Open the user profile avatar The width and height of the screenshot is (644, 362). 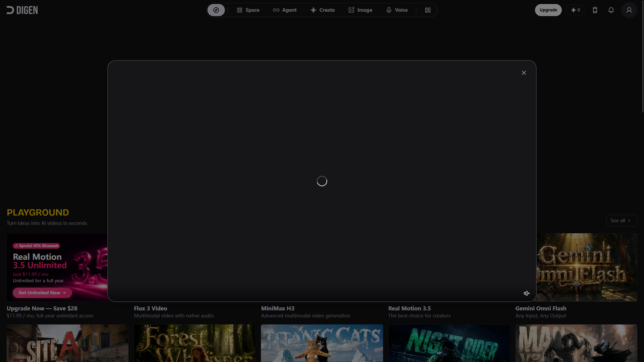[629, 10]
